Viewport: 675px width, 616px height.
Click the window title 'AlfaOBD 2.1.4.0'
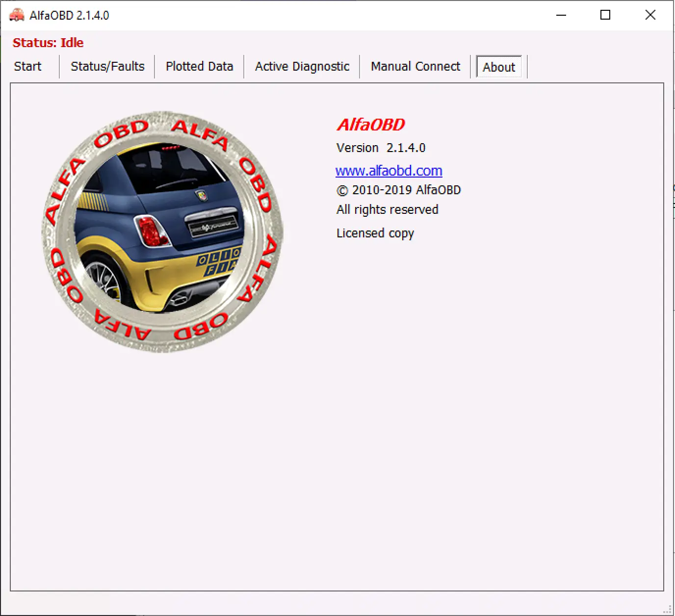[69, 16]
